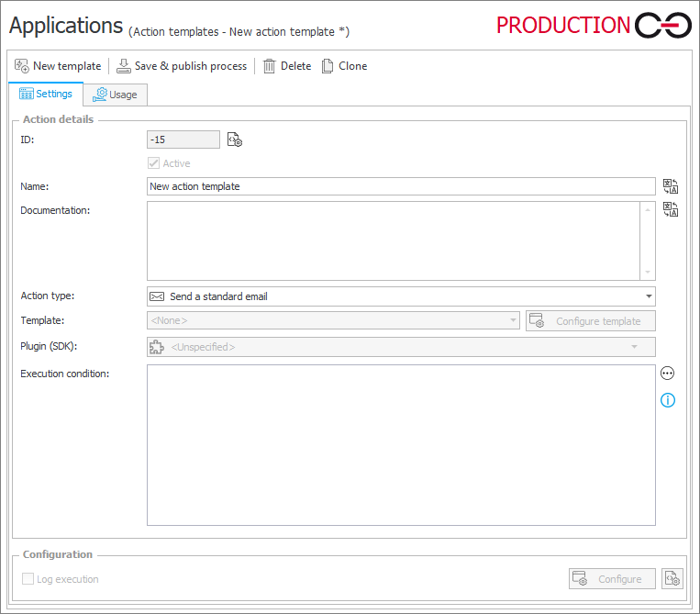This screenshot has height=614, width=700.
Task: Click the Documentation scrollbar up arrow
Action: (648, 210)
